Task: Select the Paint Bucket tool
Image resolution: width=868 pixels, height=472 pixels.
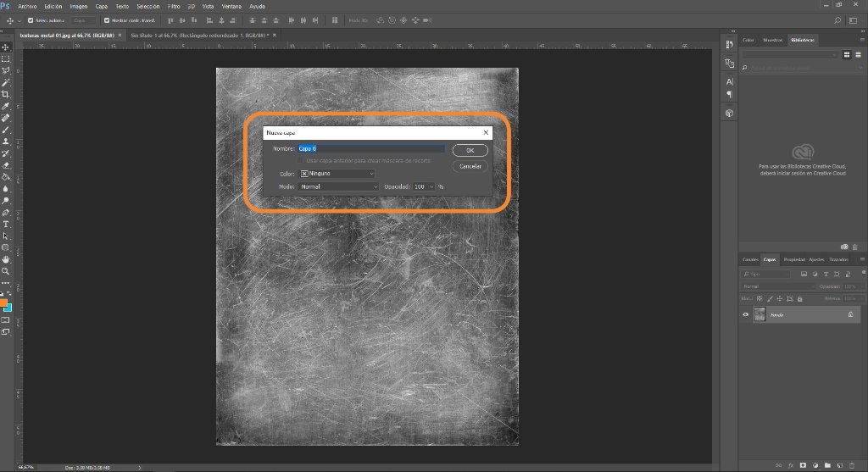Action: click(x=6, y=177)
